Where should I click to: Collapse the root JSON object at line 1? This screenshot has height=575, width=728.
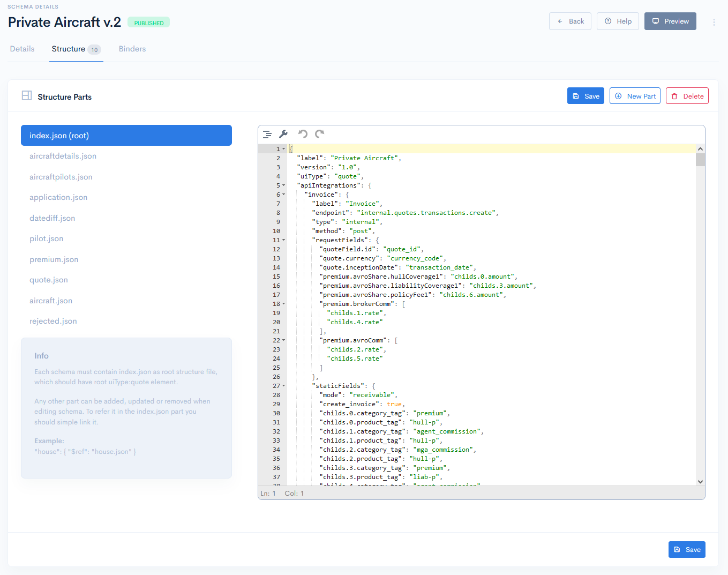[283, 148]
